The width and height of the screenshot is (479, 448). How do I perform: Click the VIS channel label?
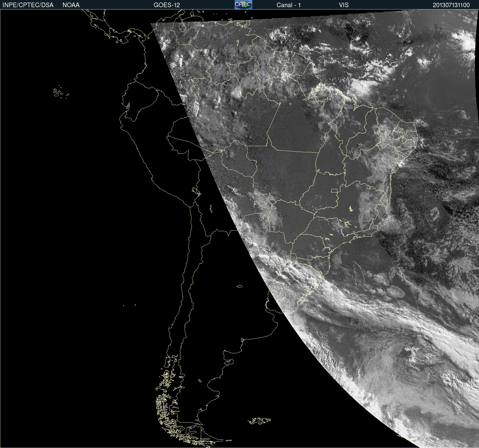344,5
